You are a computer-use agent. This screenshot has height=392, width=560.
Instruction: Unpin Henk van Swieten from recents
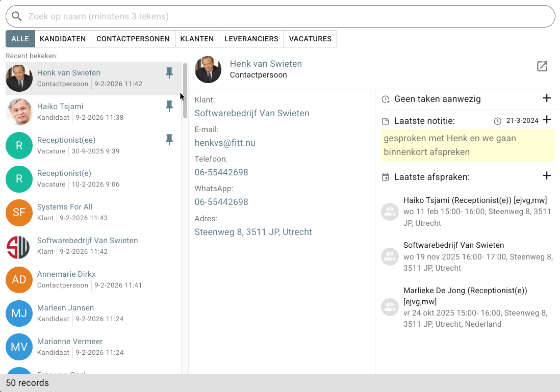coord(169,73)
